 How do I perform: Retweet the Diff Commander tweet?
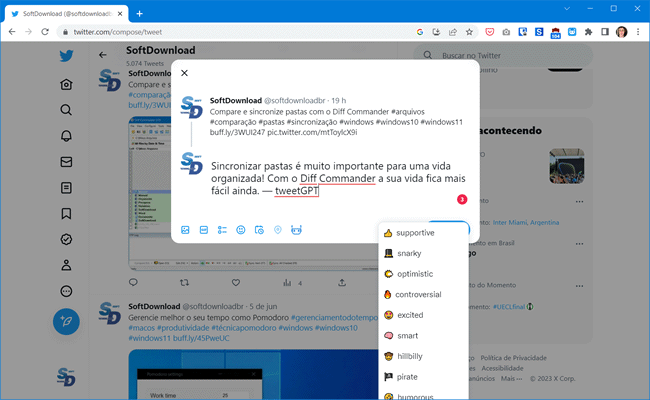tap(184, 283)
